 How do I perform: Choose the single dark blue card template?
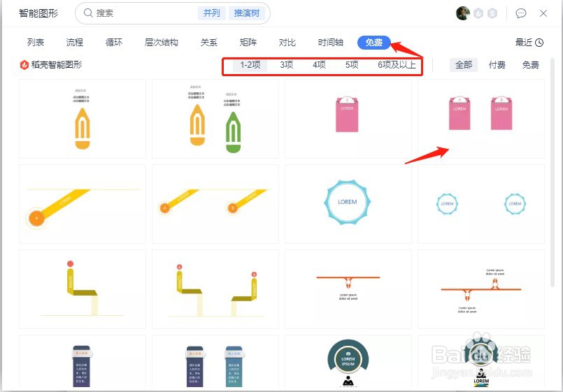83,361
